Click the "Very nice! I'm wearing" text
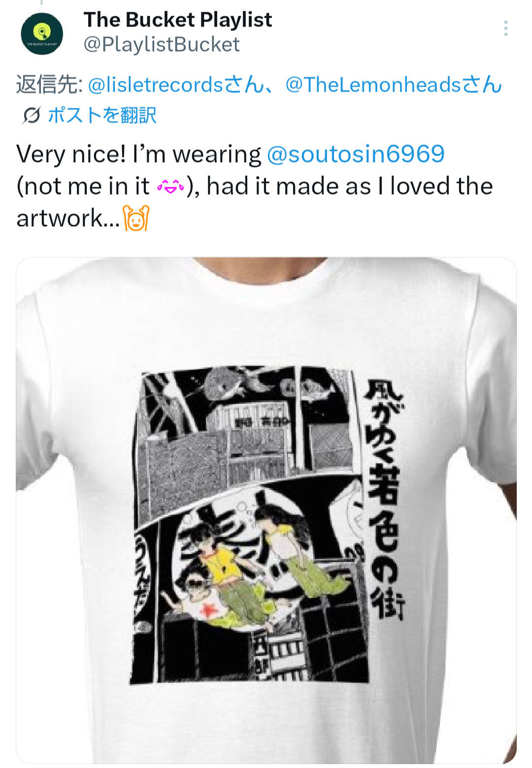 138,154
